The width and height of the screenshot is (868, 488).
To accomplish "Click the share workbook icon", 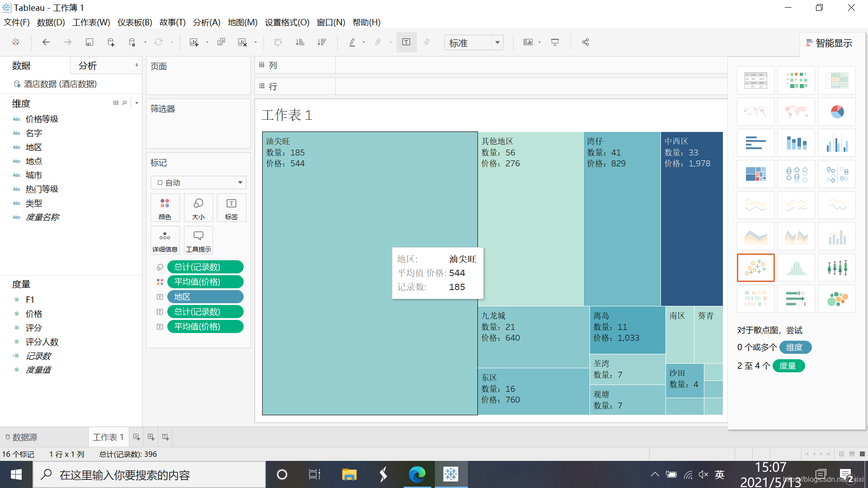I will pos(585,42).
